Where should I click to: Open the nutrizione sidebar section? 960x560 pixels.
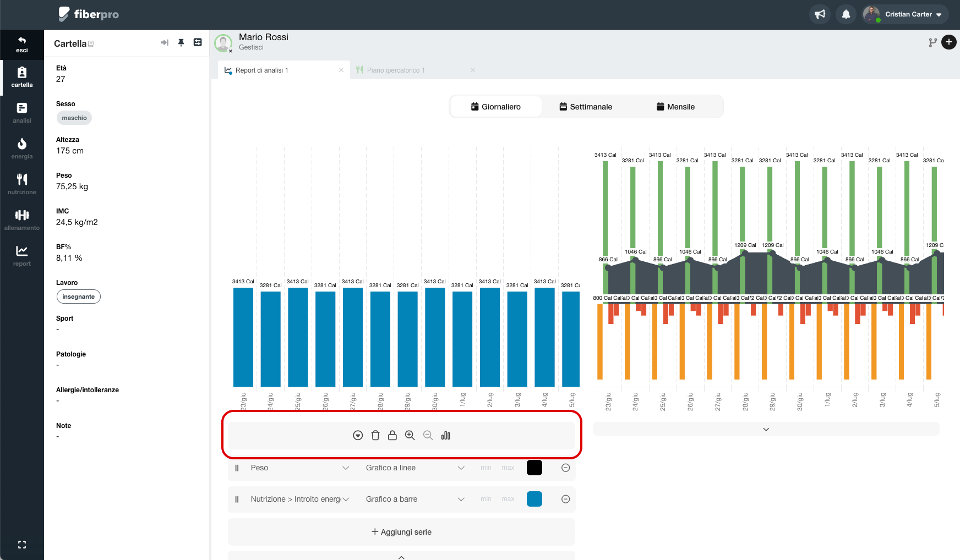click(x=22, y=184)
